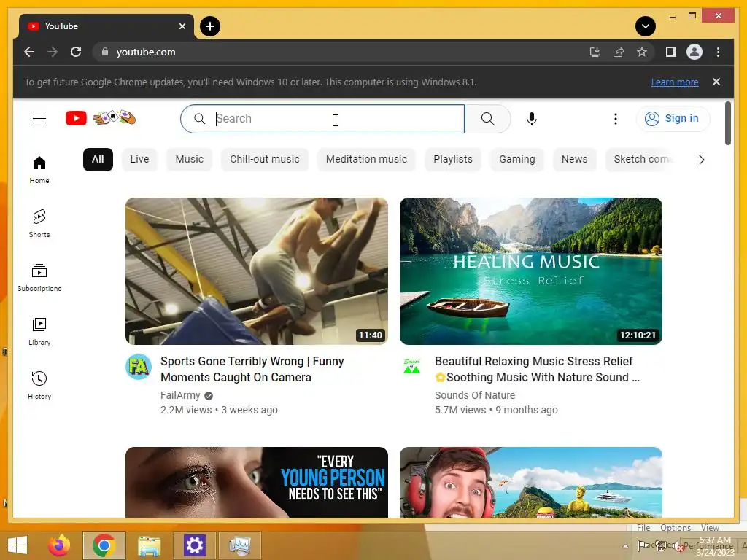Open the gear settings app in taskbar
Screen dimensions: 747x560
(x=194, y=545)
